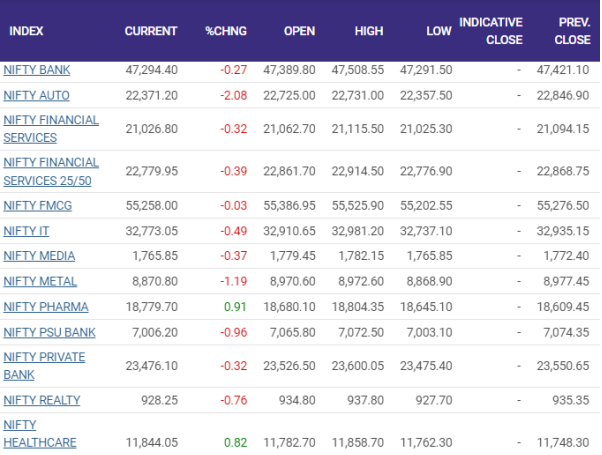Open the NIFTY BANK index link
Viewport: 602px width, 455px height.
36,70
